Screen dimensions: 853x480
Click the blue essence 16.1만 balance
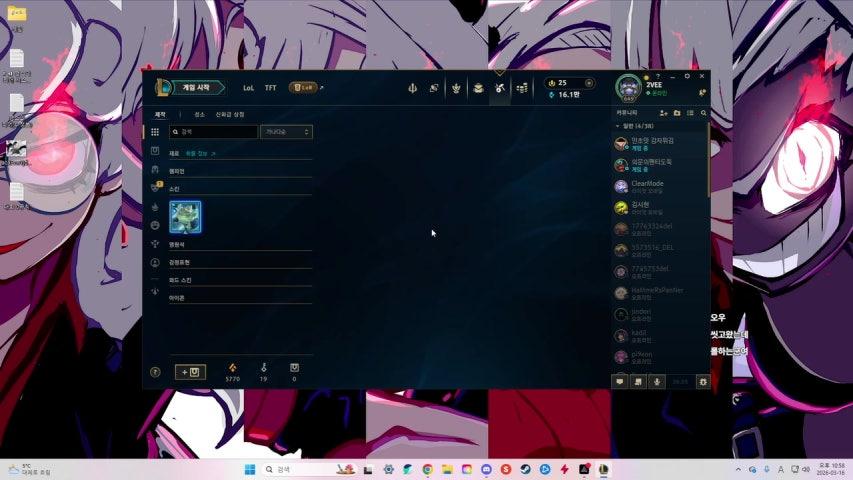pyautogui.click(x=564, y=95)
